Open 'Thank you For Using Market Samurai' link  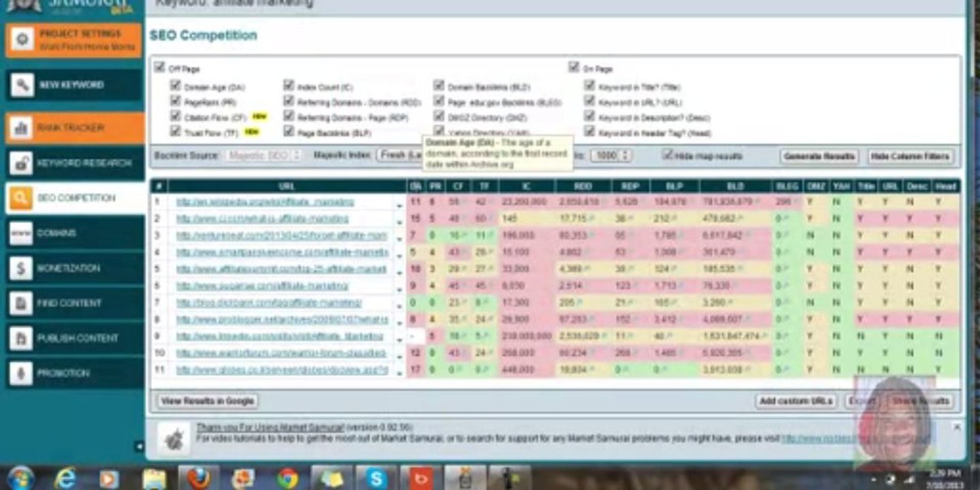(270, 427)
